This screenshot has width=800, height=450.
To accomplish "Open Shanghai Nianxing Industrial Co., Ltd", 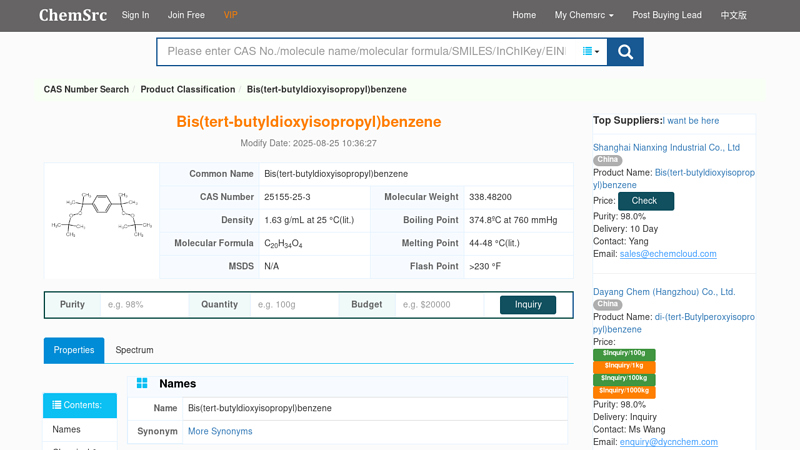I will click(x=666, y=147).
